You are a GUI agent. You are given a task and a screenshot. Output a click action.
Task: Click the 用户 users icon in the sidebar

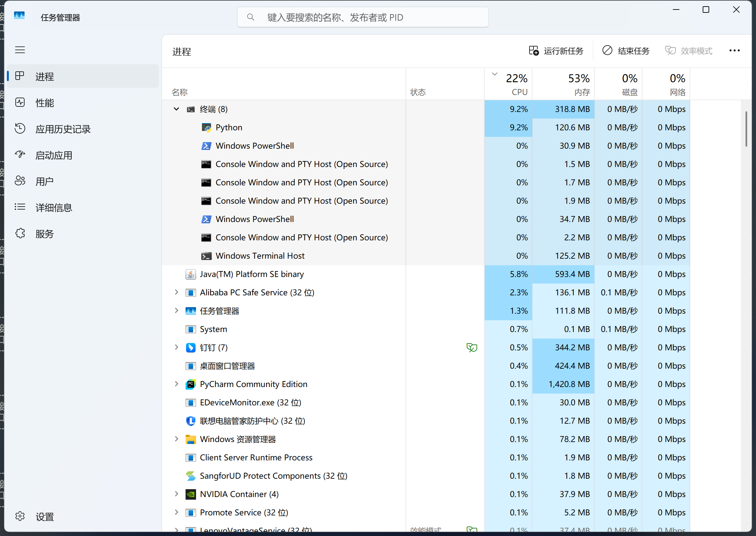[20, 181]
